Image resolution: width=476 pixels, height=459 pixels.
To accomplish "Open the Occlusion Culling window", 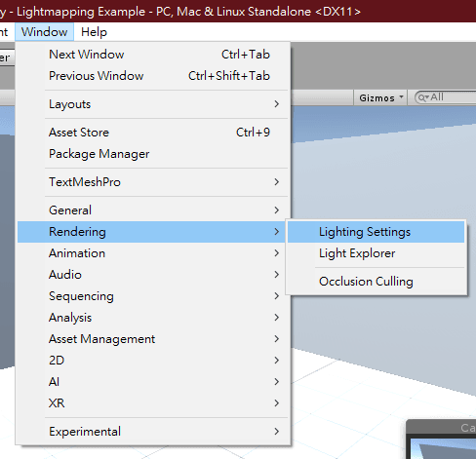I will click(376, 282).
